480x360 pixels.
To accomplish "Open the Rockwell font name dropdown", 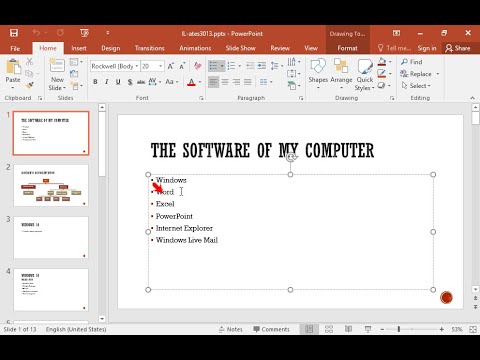I will (137, 66).
